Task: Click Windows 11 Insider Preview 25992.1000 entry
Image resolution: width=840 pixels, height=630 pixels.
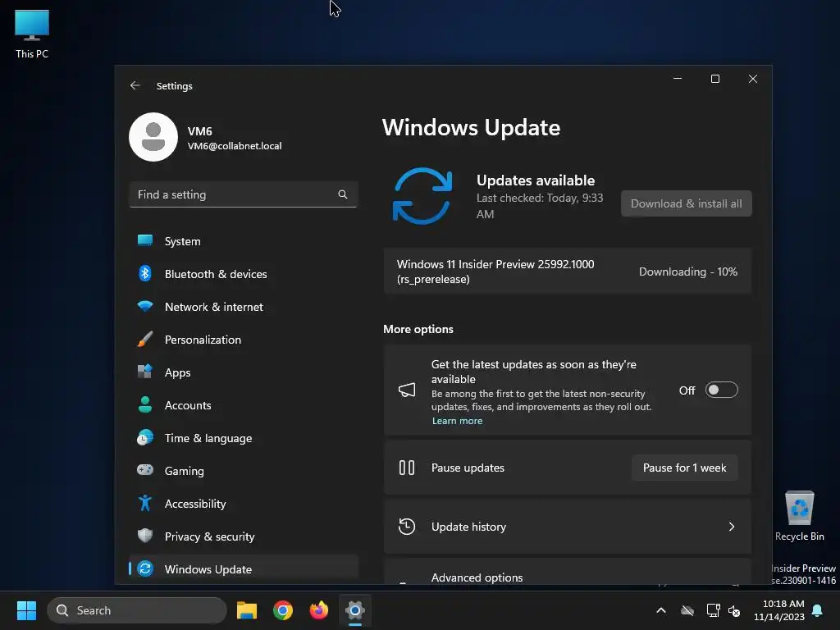Action: [568, 272]
